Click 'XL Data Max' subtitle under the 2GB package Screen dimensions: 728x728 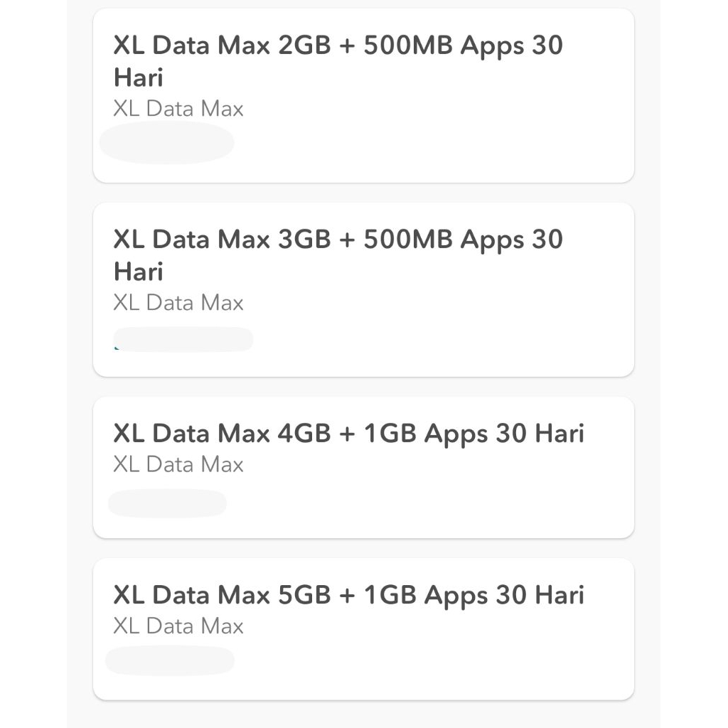pyautogui.click(x=178, y=108)
